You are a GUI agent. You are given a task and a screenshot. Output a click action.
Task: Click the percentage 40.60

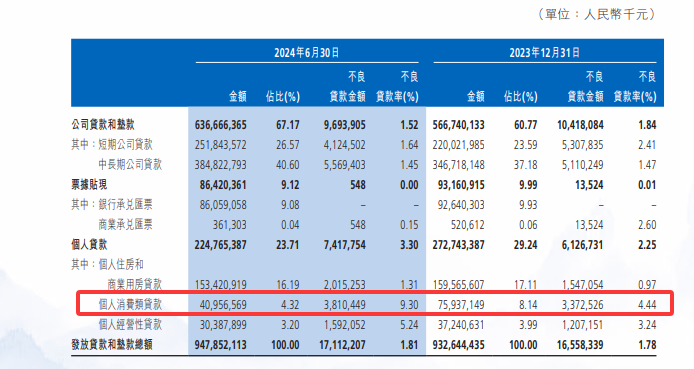(x=288, y=165)
